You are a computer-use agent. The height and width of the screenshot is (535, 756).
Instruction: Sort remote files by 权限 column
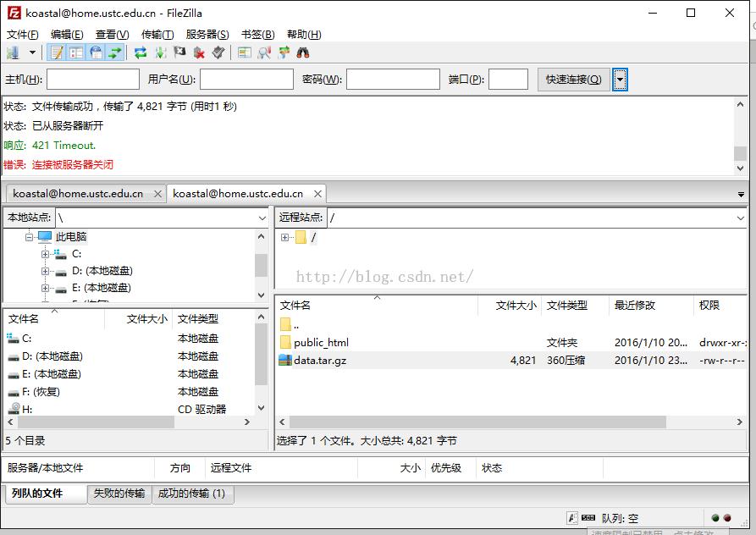720,306
